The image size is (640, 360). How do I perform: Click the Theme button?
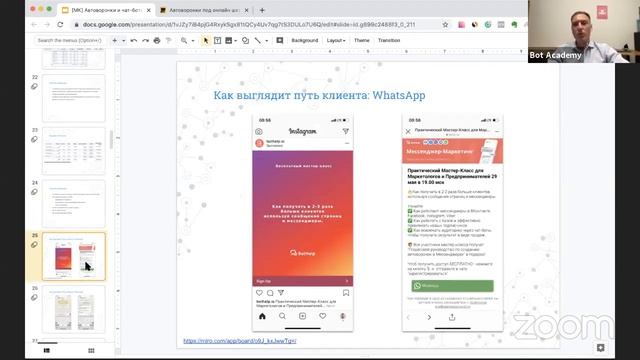(362, 40)
